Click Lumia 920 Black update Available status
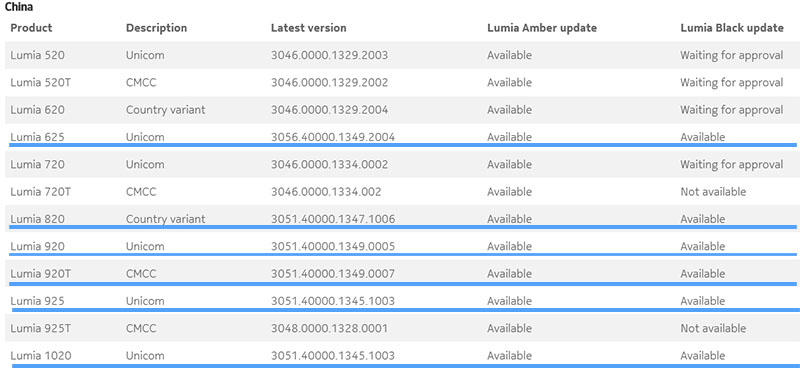 coord(703,246)
